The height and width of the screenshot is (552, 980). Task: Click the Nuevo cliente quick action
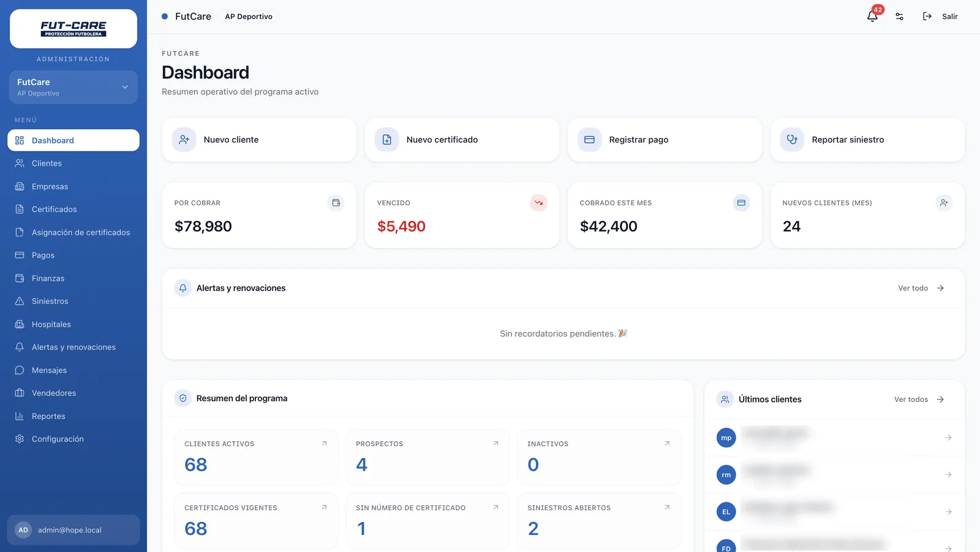[x=259, y=140]
